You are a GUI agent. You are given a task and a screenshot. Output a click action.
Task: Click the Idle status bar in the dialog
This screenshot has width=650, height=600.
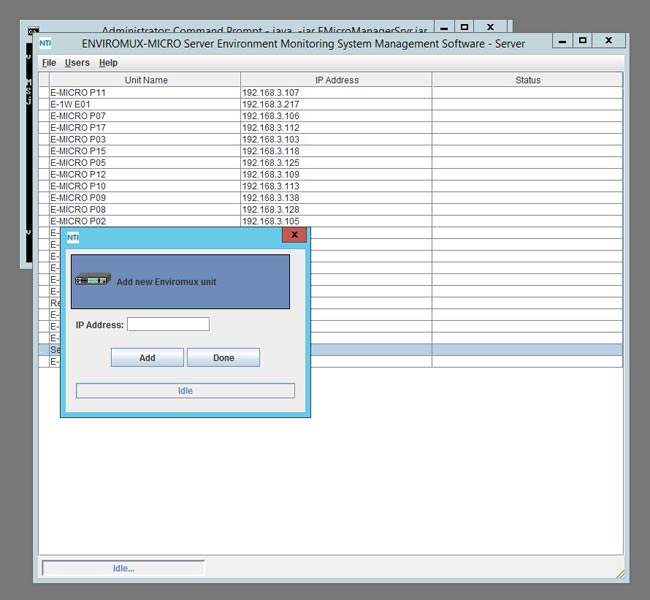coord(185,391)
